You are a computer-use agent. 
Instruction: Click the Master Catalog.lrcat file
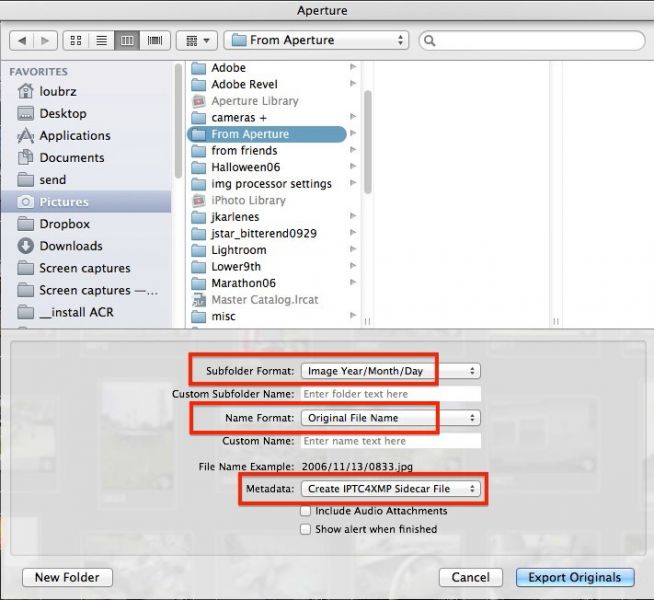[267, 300]
